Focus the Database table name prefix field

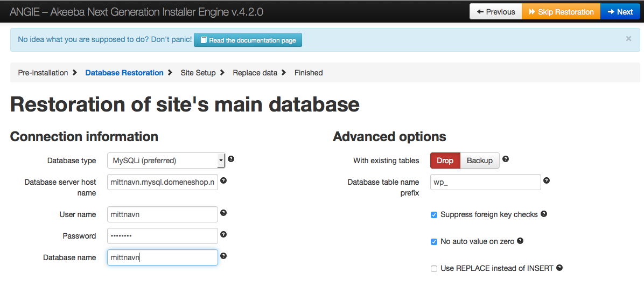pos(486,182)
